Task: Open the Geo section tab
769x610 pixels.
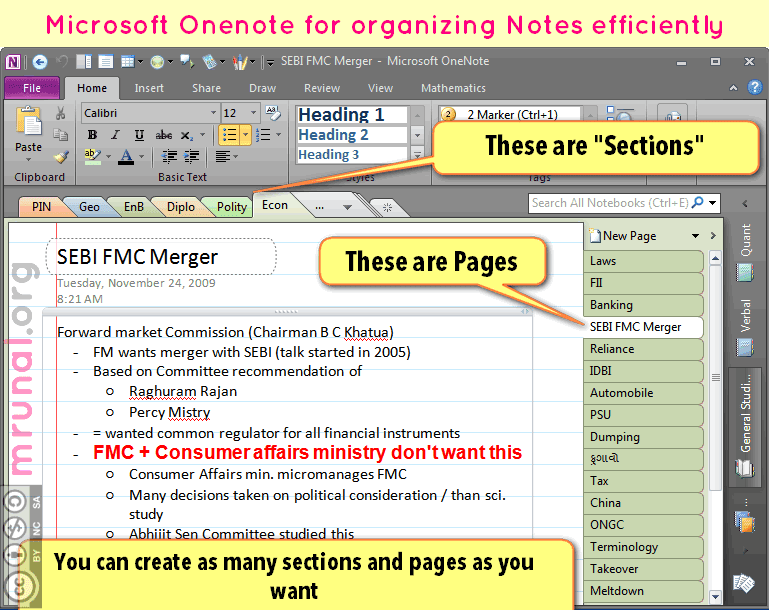Action: coord(89,207)
